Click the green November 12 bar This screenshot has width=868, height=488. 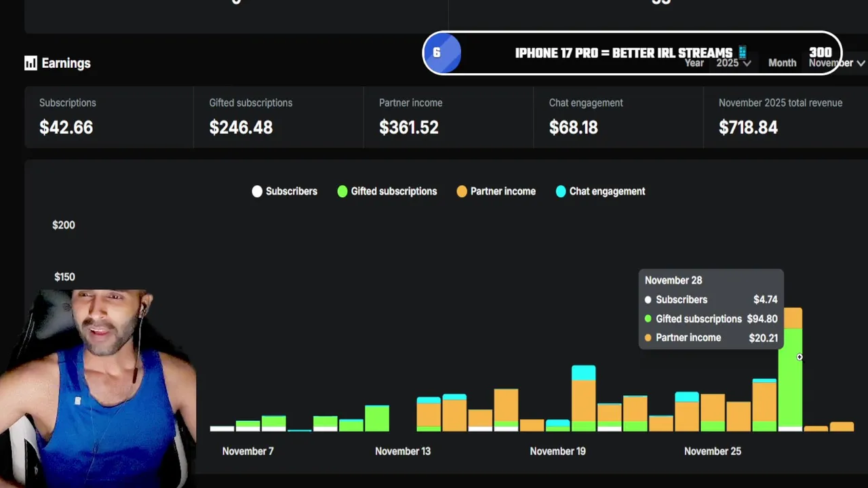[377, 418]
